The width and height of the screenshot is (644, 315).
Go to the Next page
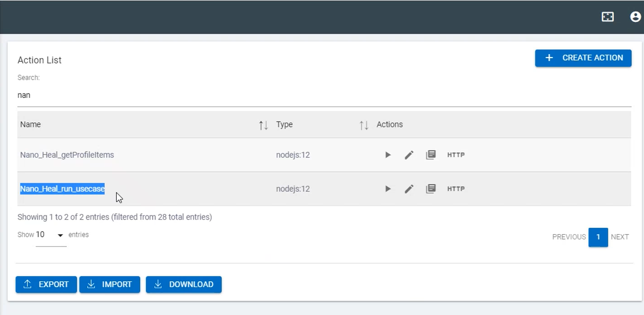619,237
